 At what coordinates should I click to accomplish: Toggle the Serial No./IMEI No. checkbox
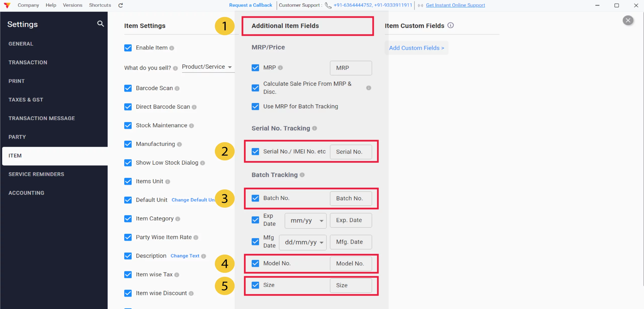point(255,152)
